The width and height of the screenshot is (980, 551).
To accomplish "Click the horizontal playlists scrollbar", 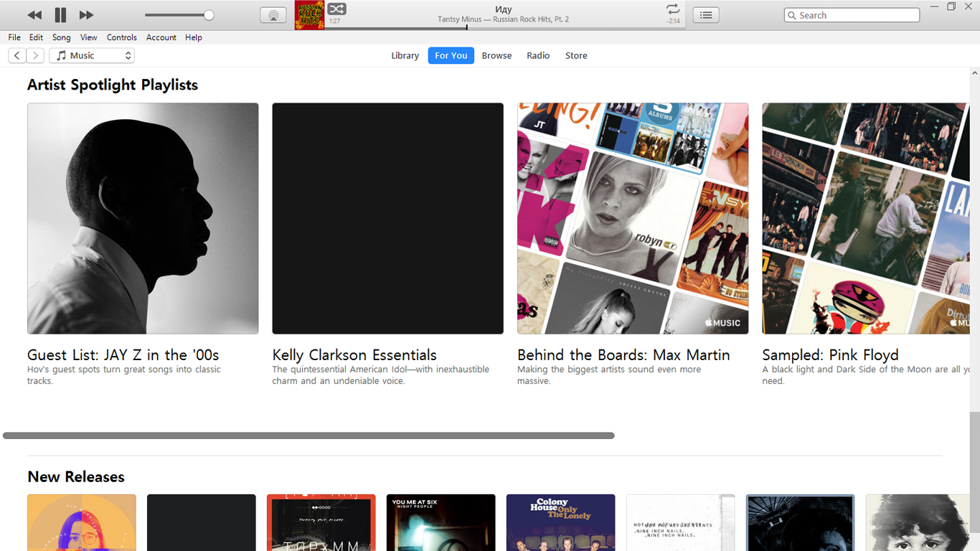I will [x=308, y=435].
